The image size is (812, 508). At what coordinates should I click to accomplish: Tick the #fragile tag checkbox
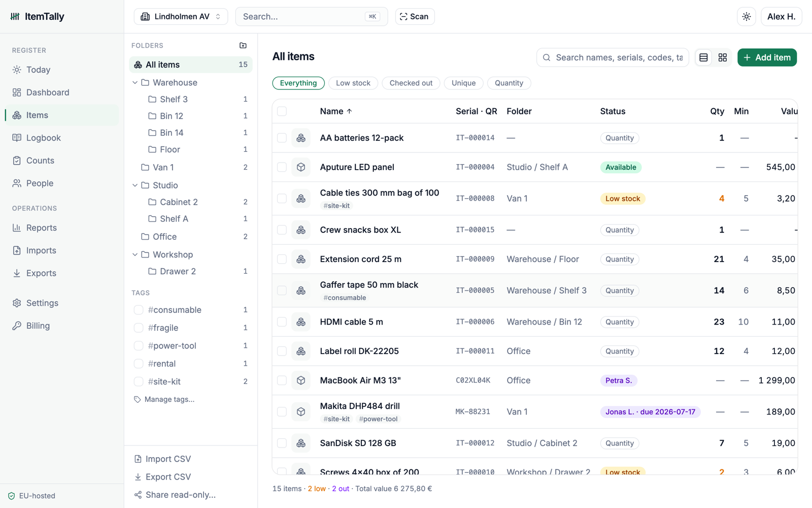click(x=138, y=328)
